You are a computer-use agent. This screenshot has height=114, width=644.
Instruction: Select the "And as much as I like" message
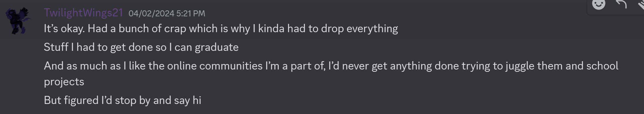point(331,74)
